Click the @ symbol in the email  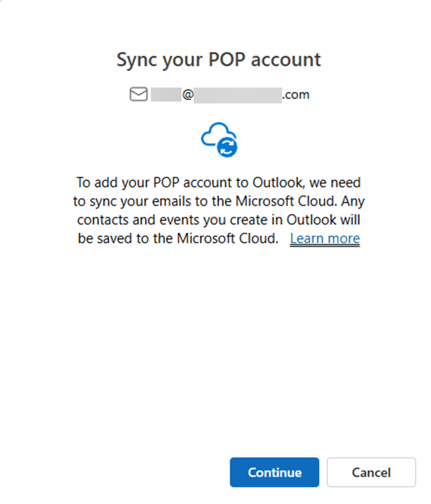[x=188, y=94]
